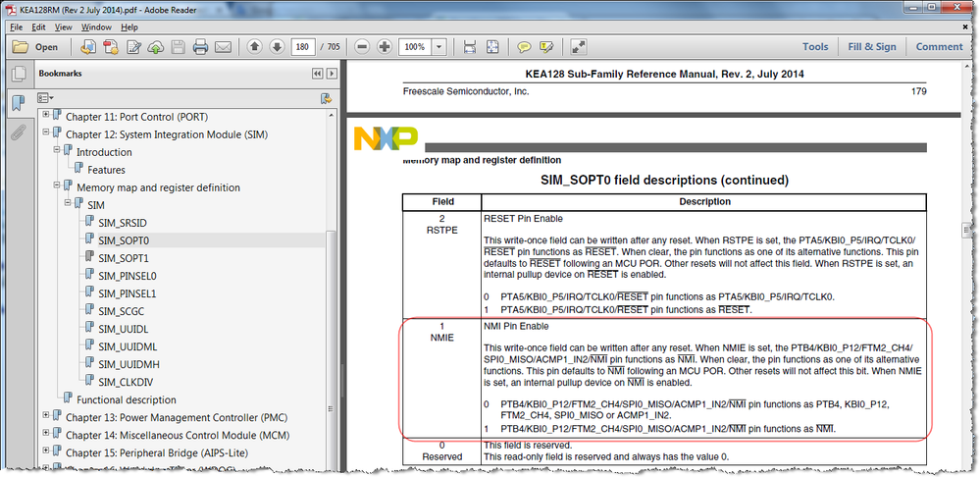Image resolution: width=980 pixels, height=477 pixels.
Task: Open the Comment pane
Action: point(940,47)
